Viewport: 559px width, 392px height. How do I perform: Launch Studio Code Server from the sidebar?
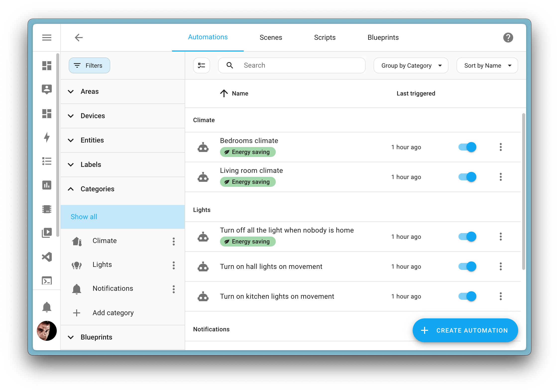click(x=47, y=257)
